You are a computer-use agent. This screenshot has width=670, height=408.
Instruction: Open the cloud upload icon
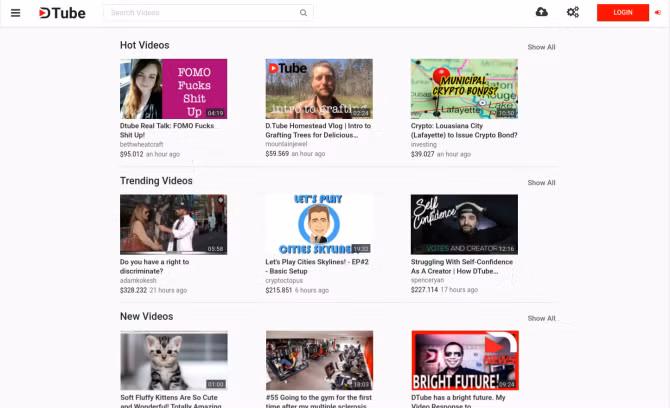click(541, 12)
